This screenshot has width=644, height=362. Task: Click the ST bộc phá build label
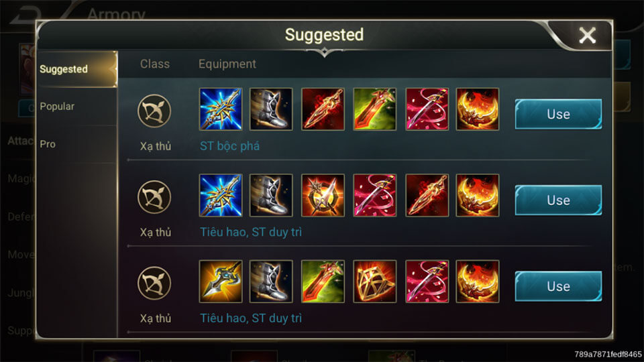[229, 146]
